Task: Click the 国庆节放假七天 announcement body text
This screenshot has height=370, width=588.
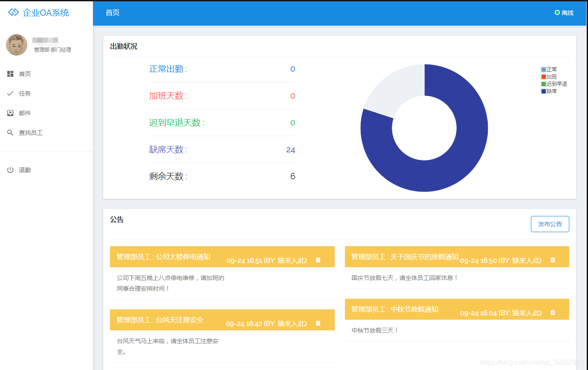Action: coord(405,278)
